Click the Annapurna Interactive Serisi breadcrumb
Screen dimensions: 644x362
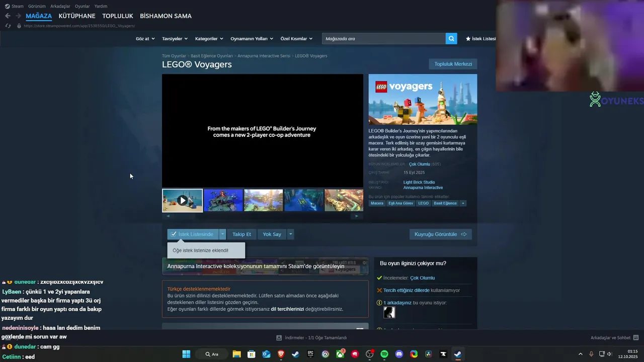[264, 56]
